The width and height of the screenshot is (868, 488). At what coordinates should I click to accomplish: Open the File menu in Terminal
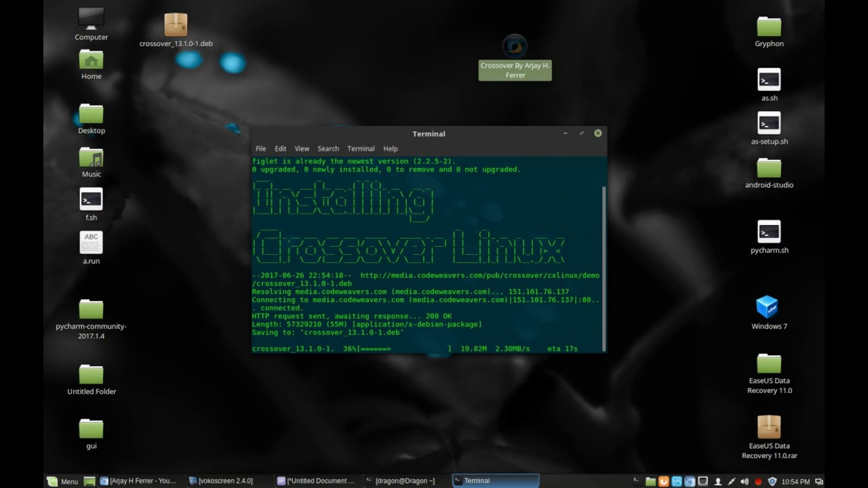260,148
